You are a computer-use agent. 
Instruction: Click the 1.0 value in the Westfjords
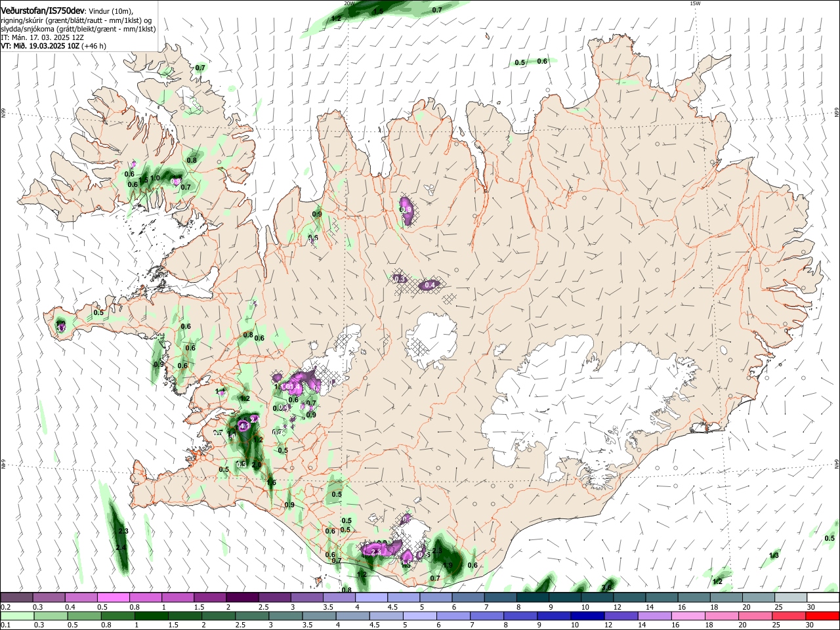156,178
